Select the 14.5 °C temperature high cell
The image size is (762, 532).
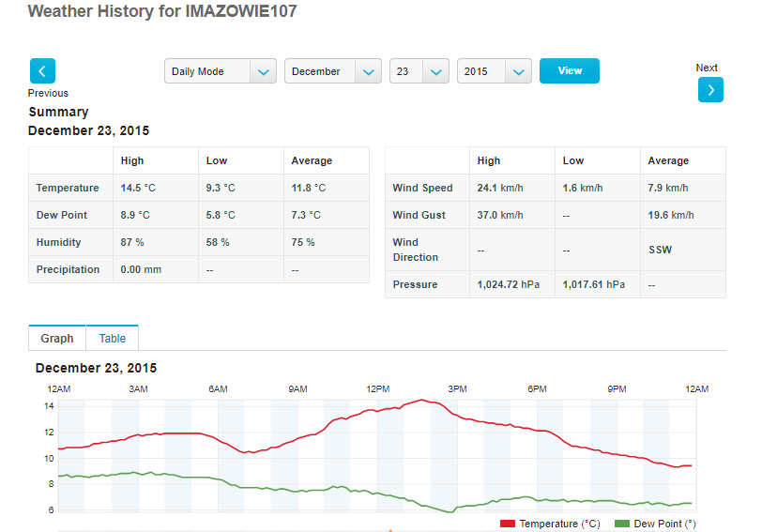pyautogui.click(x=138, y=188)
